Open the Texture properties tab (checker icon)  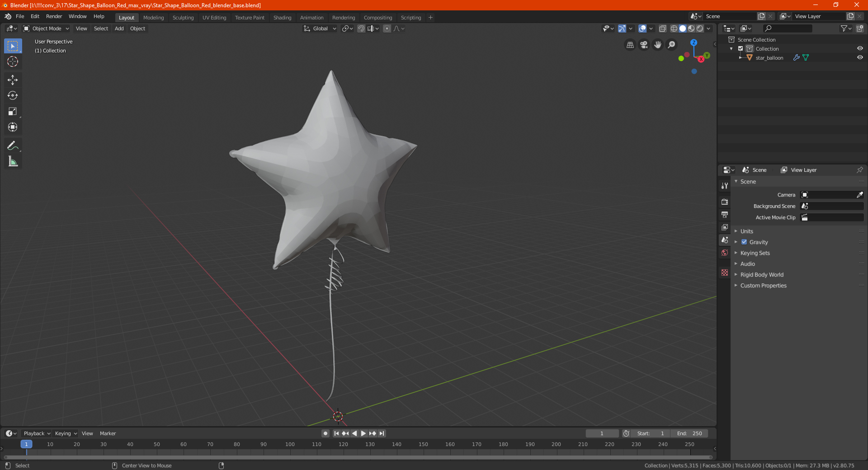[x=725, y=273]
